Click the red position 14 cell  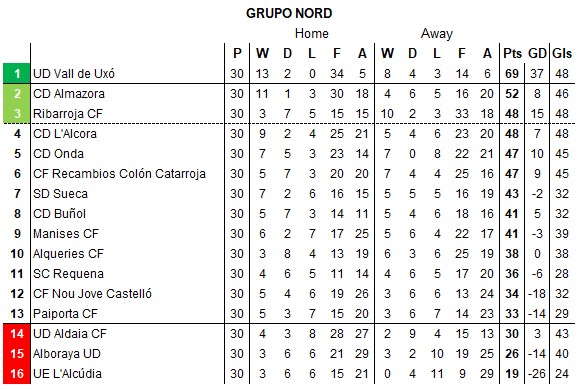[17, 334]
